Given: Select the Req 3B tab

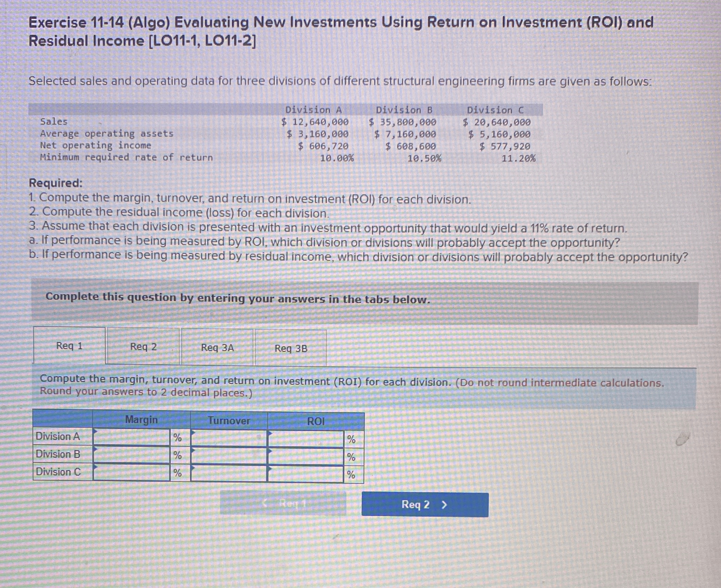Looking at the screenshot, I should (x=291, y=348).
